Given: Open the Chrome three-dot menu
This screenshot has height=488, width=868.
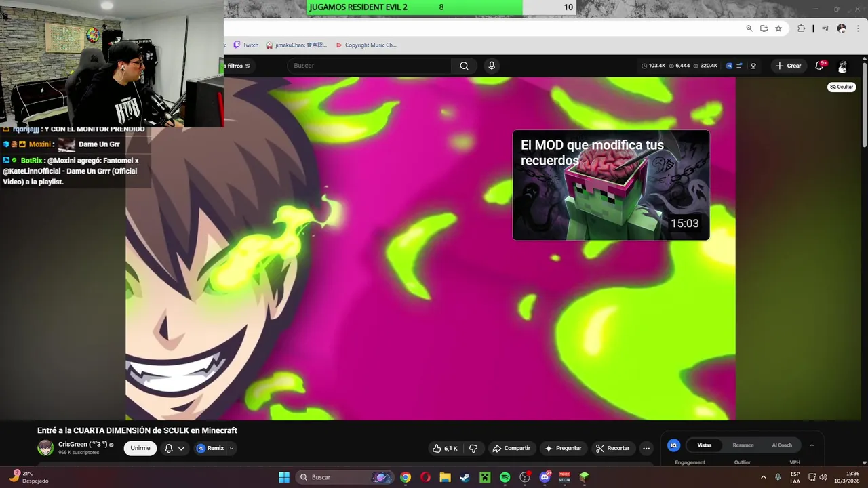Looking at the screenshot, I should tap(856, 28).
